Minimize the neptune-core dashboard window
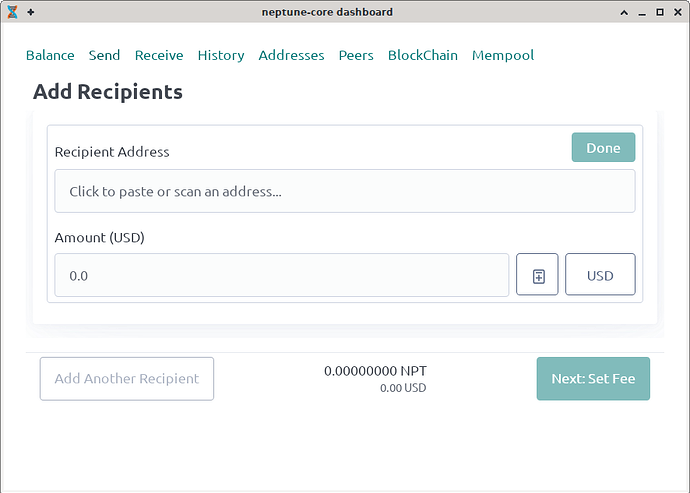Image resolution: width=690 pixels, height=493 pixels. [x=641, y=12]
